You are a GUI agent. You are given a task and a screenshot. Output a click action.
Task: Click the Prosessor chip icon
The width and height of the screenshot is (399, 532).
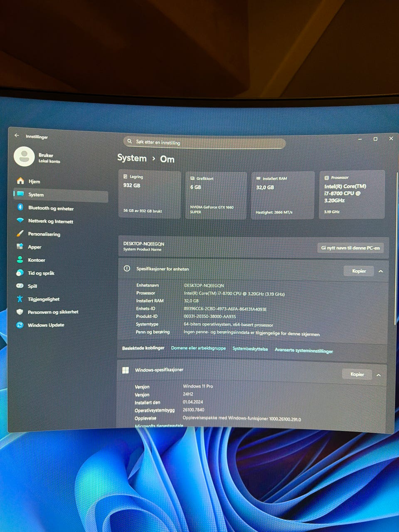pos(327,177)
